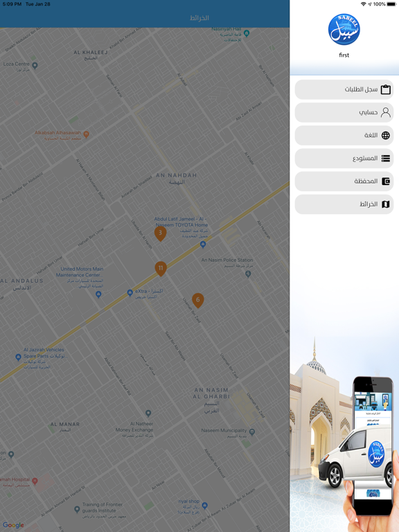Click the الخرائط title in the header bar

[x=199, y=18]
